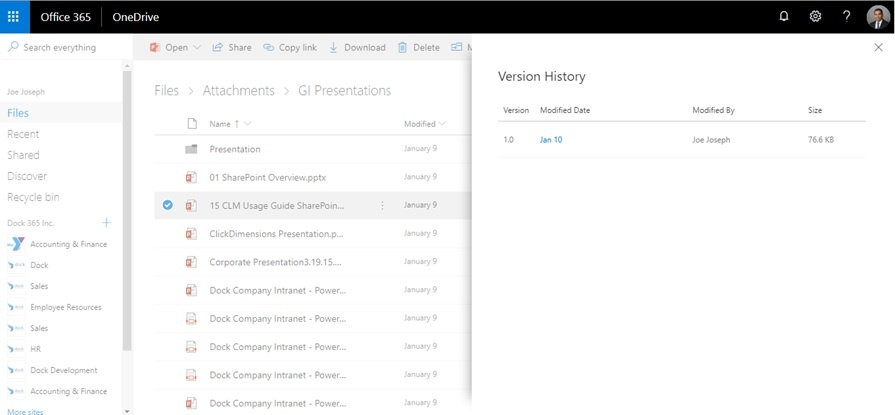Open the user profile picture menu
The height and width of the screenshot is (415, 895).
(878, 17)
